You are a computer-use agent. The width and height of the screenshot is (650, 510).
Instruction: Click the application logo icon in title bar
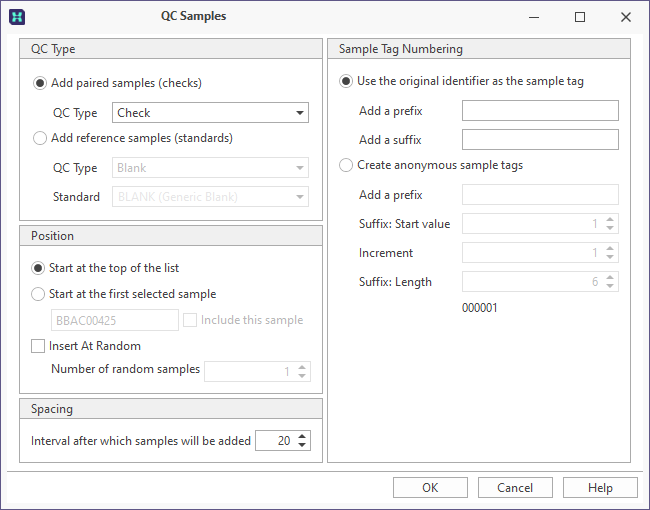coord(17,17)
